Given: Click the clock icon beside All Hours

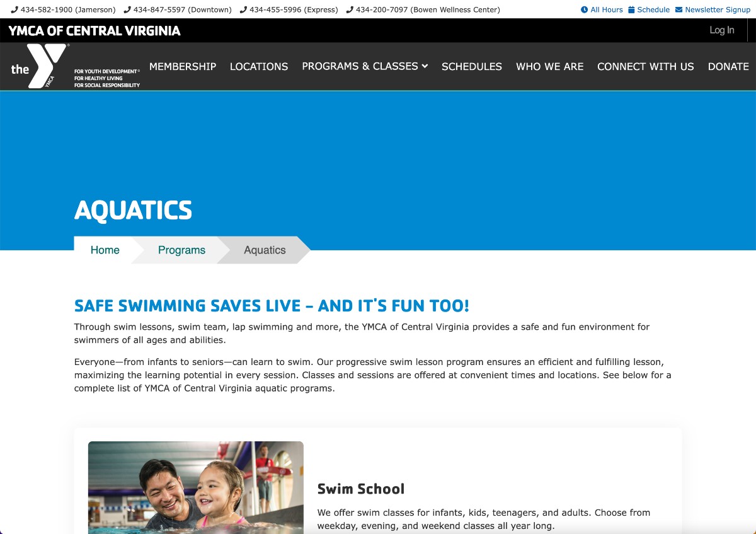Looking at the screenshot, I should tap(584, 10).
